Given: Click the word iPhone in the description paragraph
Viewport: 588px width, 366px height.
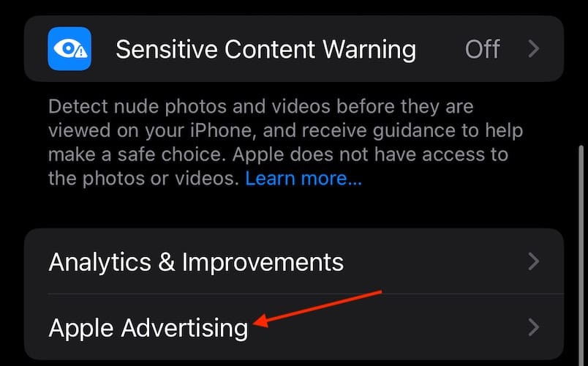Looking at the screenshot, I should 222,130.
